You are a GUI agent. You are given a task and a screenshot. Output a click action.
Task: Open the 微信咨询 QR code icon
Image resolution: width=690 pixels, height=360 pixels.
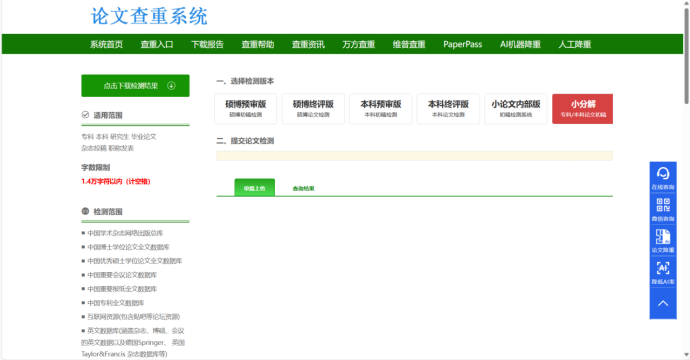(x=663, y=205)
